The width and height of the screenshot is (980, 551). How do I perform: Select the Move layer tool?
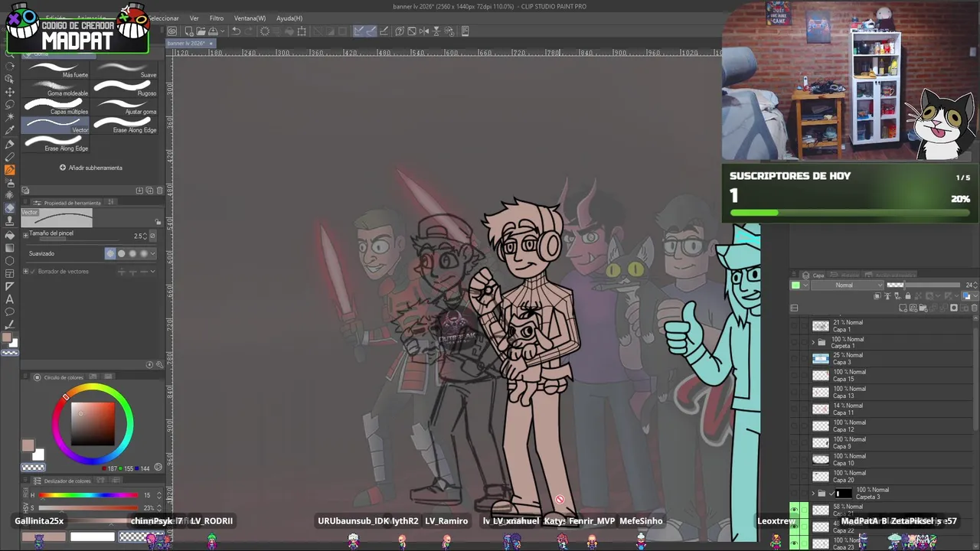[10, 92]
